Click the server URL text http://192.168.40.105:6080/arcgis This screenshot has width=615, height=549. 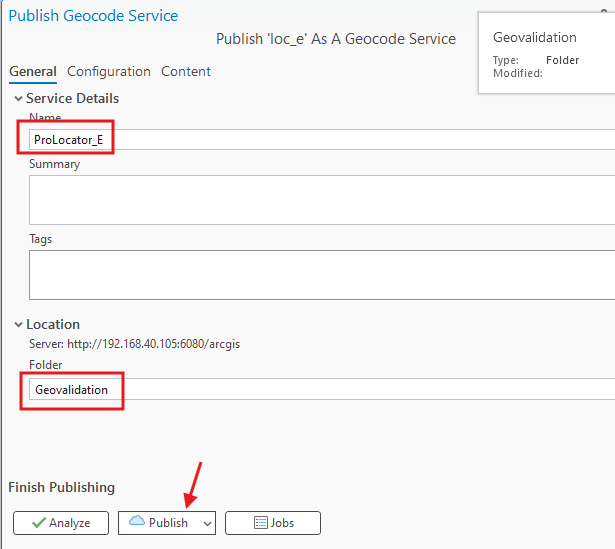pos(153,344)
